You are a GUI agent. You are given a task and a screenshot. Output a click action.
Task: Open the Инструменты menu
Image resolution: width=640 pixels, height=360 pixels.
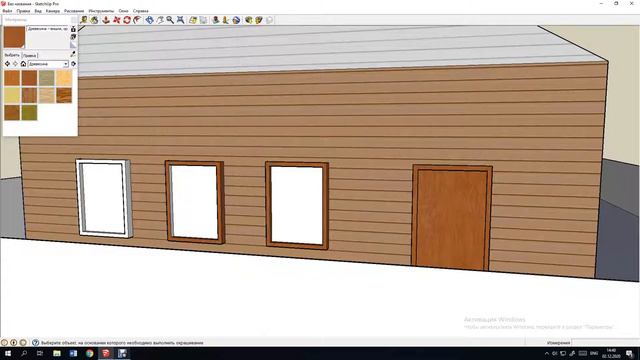(101, 11)
